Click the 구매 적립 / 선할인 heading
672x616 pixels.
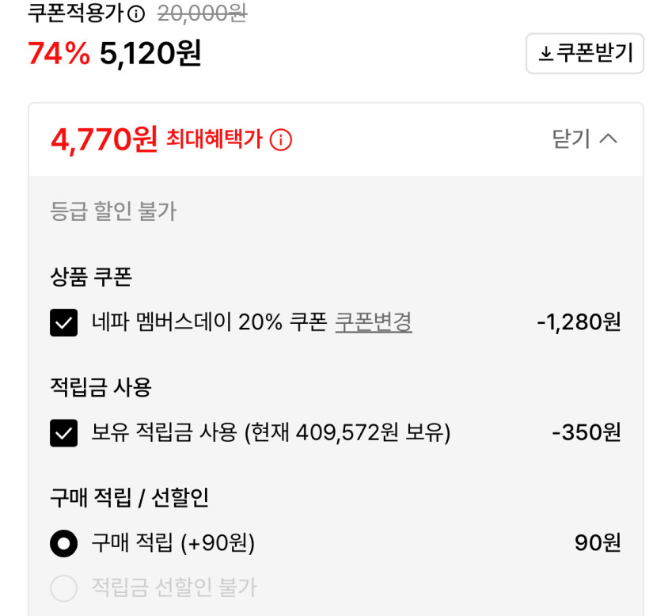129,497
